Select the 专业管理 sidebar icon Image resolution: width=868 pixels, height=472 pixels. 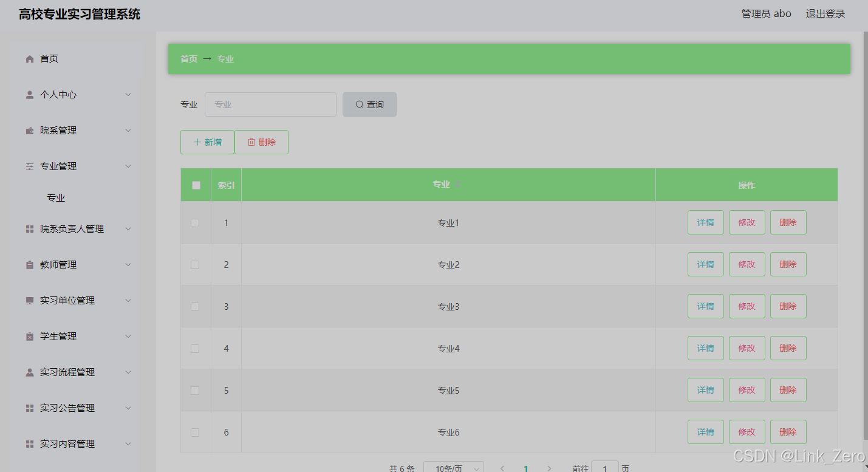(29, 165)
